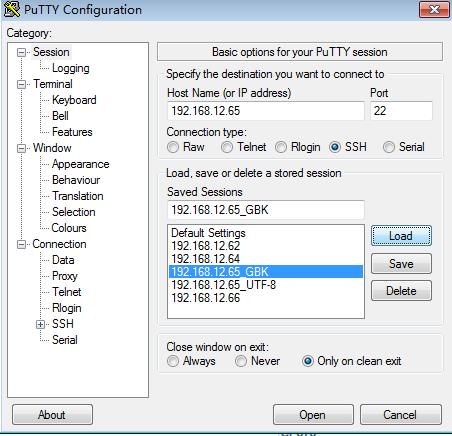The width and height of the screenshot is (452, 436).
Task: Collapse the Session tree node
Action: click(22, 52)
